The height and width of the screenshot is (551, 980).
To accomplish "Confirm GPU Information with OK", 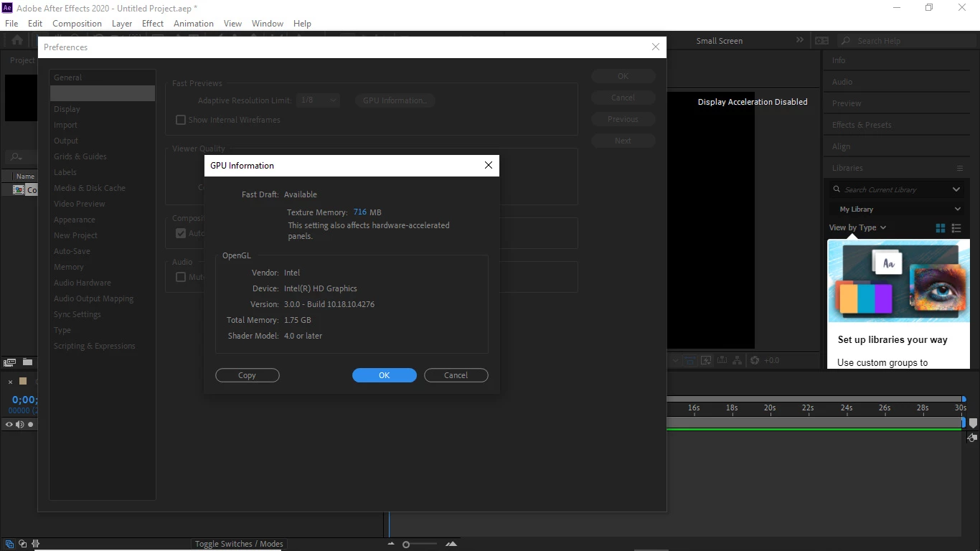I will pos(385,375).
